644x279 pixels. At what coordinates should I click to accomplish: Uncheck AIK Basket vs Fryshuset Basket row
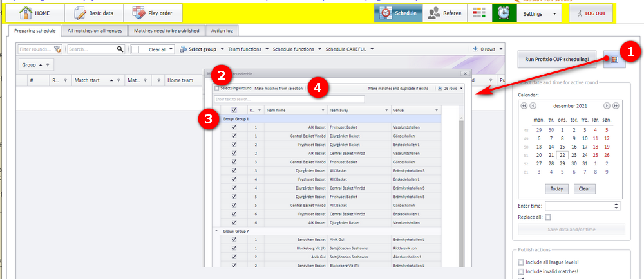(234, 127)
